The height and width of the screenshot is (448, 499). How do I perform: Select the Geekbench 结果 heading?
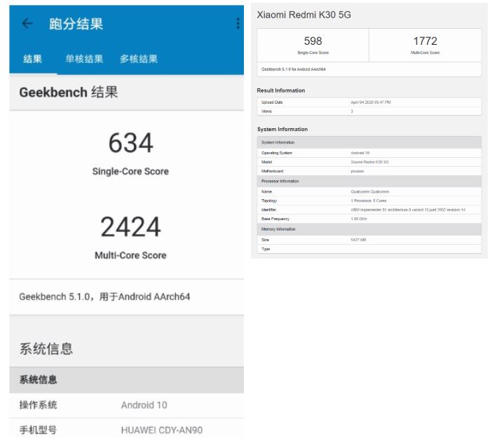click(69, 93)
